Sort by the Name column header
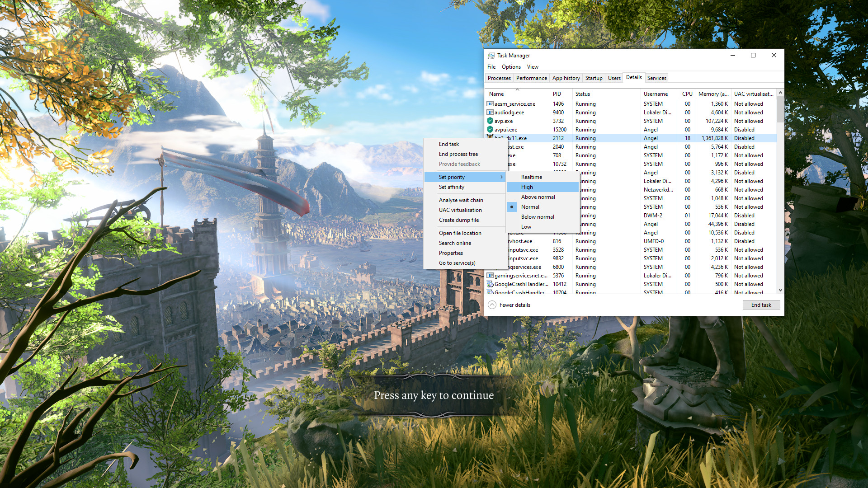Image resolution: width=868 pixels, height=488 pixels. (496, 94)
